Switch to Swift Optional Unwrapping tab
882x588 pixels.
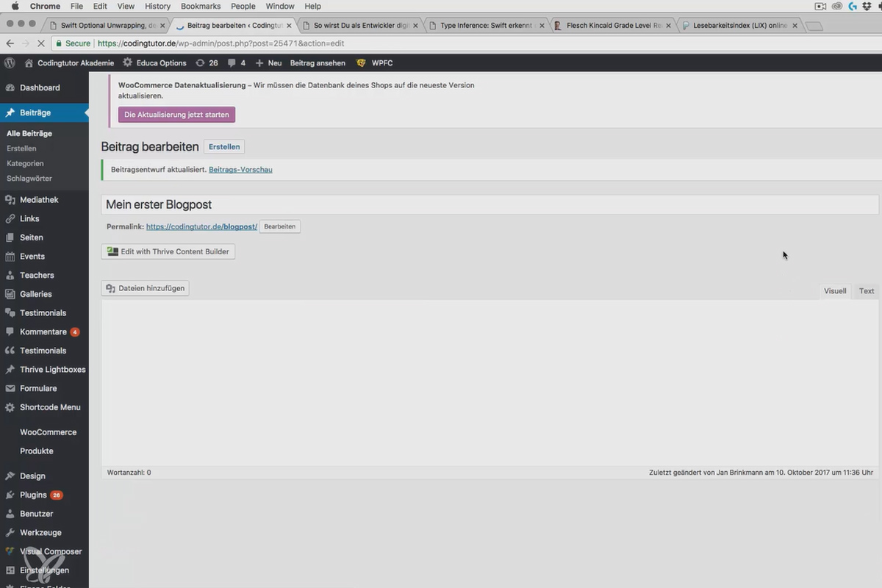tap(107, 26)
